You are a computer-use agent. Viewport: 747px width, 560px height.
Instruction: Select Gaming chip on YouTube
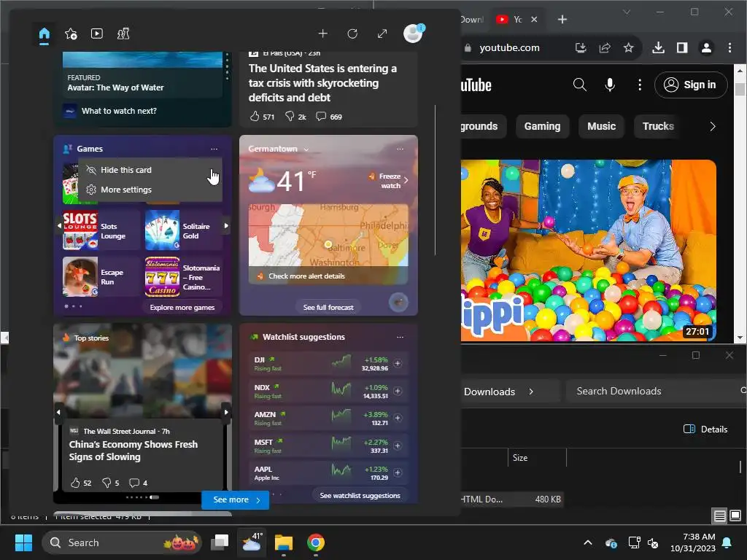pos(542,126)
